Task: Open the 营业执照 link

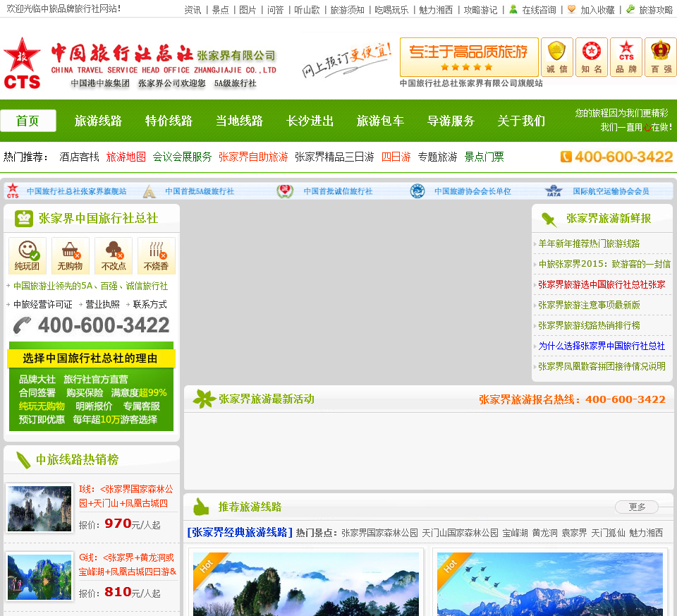Action: point(102,305)
